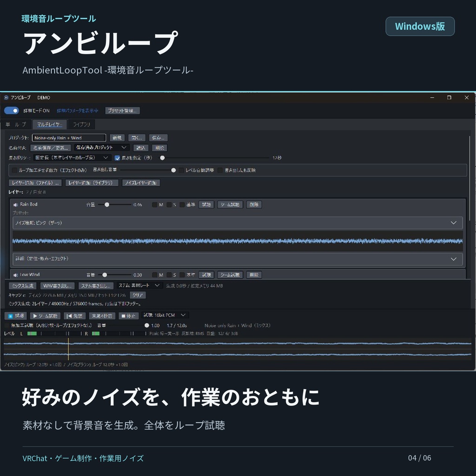This screenshot has height=476, width=476.
Task: Open the 長さポリシー 固定長 dropdown
Action: (x=72, y=158)
